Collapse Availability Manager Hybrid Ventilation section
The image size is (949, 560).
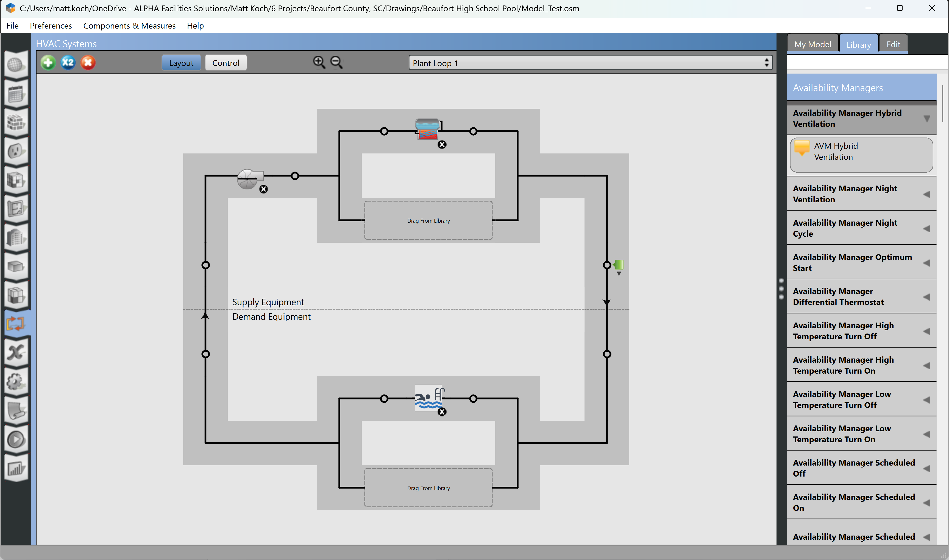(x=861, y=119)
